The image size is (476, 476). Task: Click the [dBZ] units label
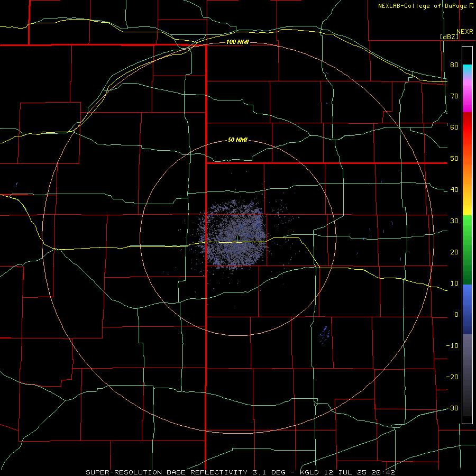click(x=449, y=36)
